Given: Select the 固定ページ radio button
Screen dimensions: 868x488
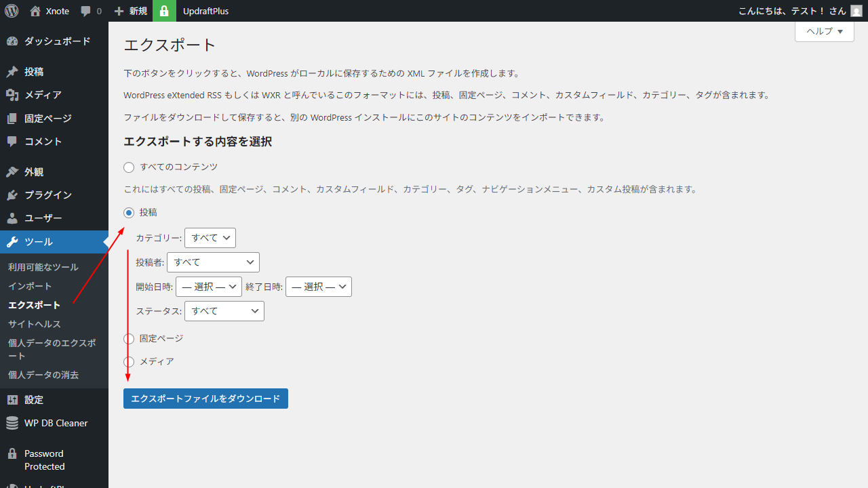Looking at the screenshot, I should coord(129,338).
